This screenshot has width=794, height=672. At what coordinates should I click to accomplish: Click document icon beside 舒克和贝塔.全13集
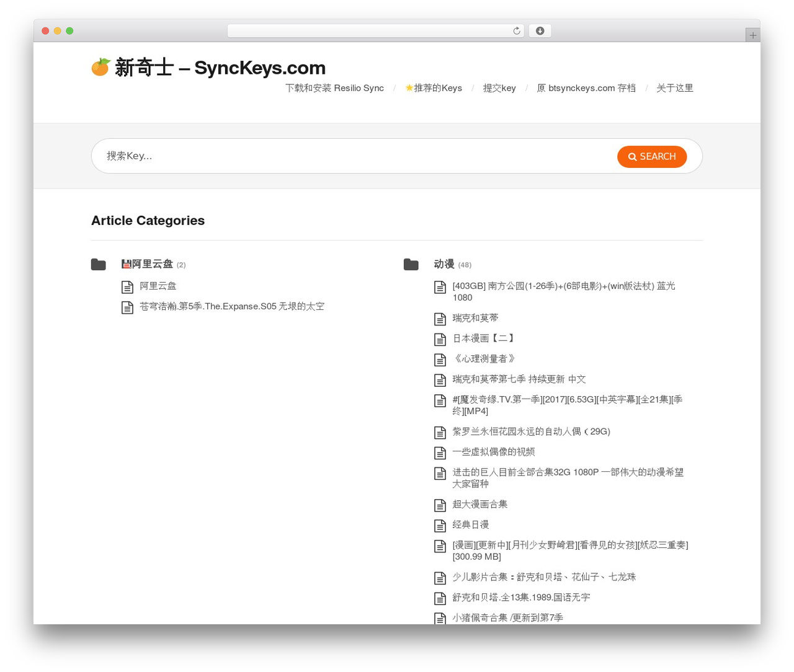click(440, 599)
